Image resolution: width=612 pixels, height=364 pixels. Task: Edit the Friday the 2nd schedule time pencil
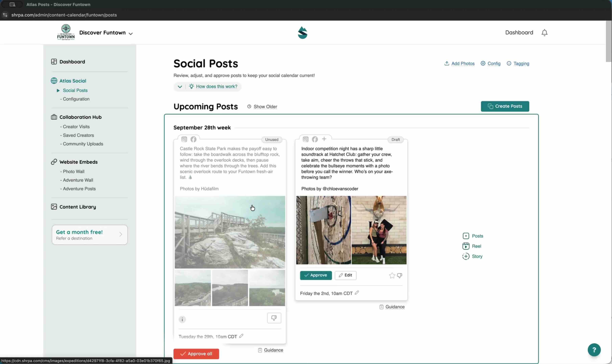tap(357, 293)
